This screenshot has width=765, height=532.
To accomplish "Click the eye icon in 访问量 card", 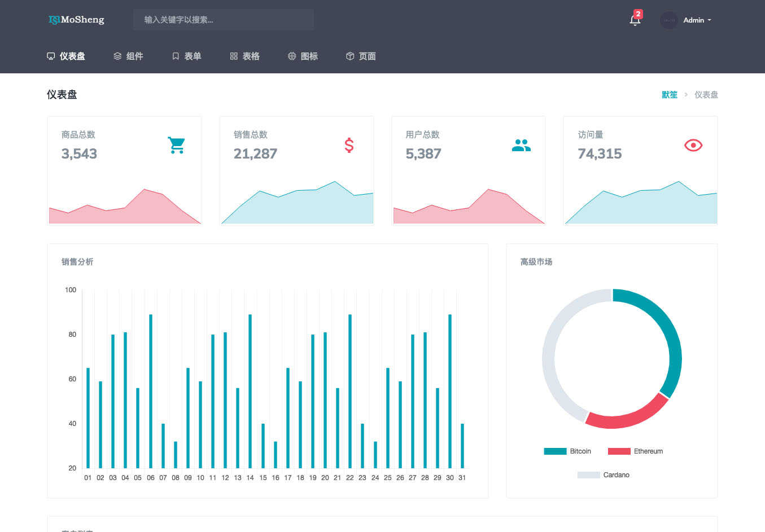I will click(x=693, y=146).
